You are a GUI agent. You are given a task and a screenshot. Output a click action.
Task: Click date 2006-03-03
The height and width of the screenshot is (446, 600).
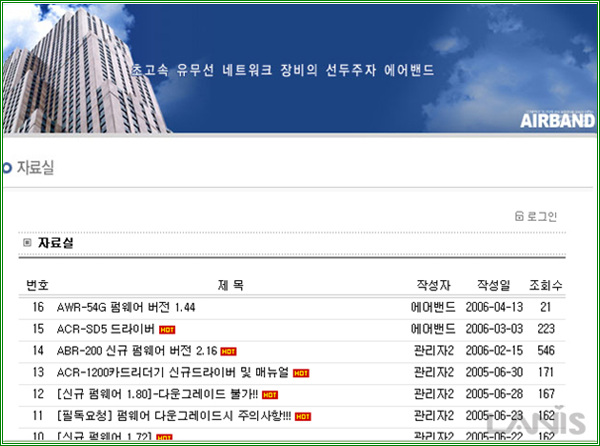click(494, 329)
